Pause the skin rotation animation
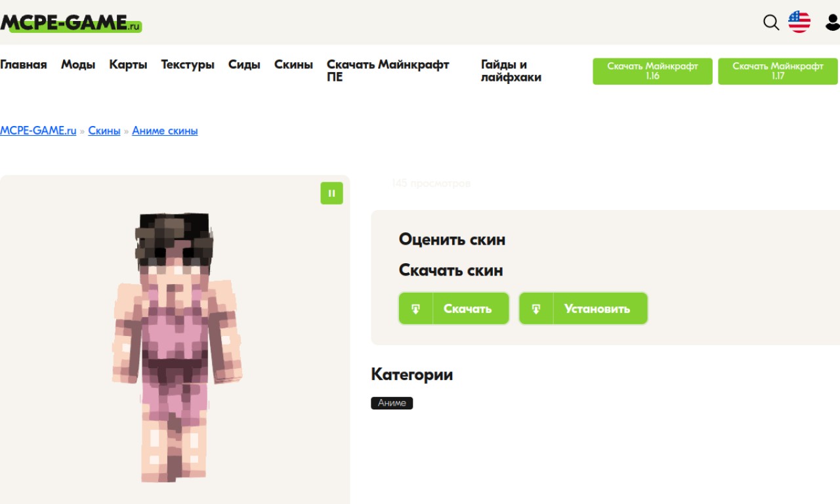840x504 pixels. (331, 193)
